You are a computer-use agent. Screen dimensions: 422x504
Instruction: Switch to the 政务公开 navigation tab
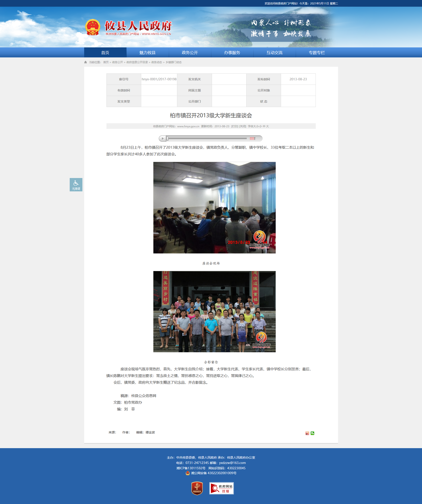(190, 53)
